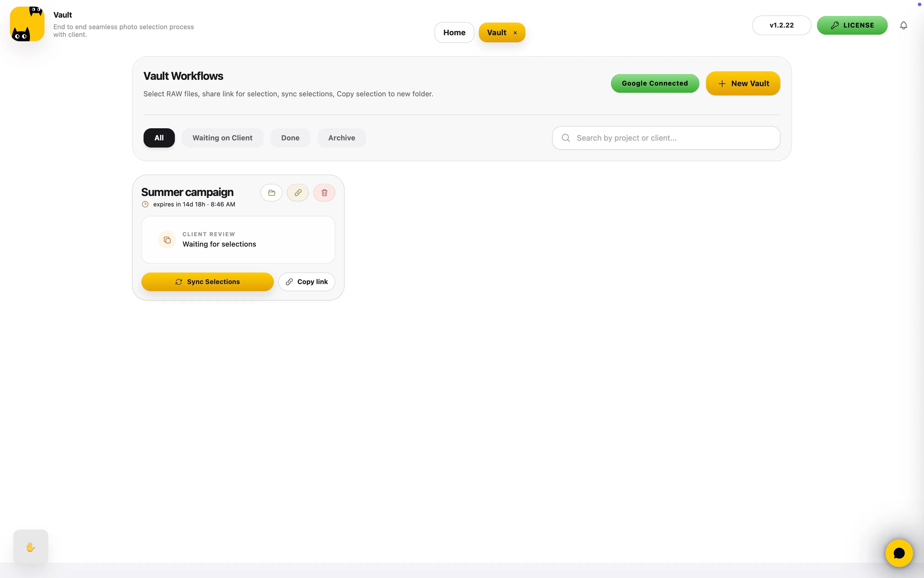Open the Archive filter

[x=342, y=138]
